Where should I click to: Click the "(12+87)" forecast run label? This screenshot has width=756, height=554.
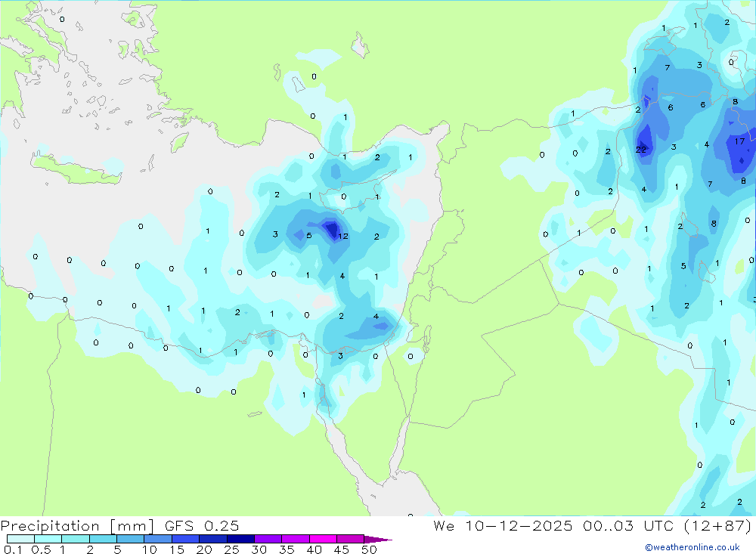coord(718,526)
